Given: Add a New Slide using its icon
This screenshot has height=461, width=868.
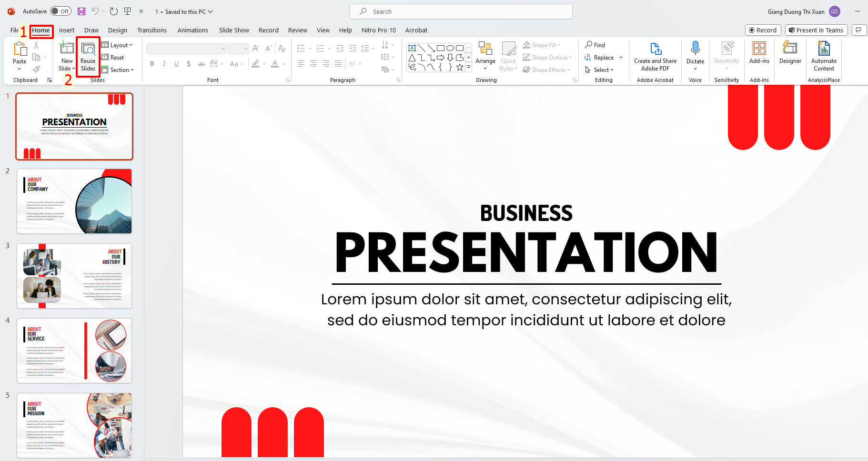Looking at the screenshot, I should coord(67,49).
